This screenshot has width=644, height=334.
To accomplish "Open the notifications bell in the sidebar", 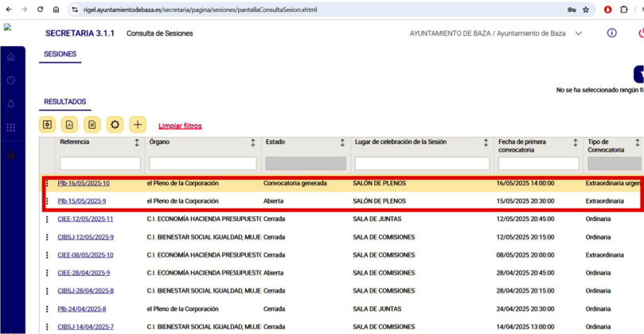I will pos(10,104).
